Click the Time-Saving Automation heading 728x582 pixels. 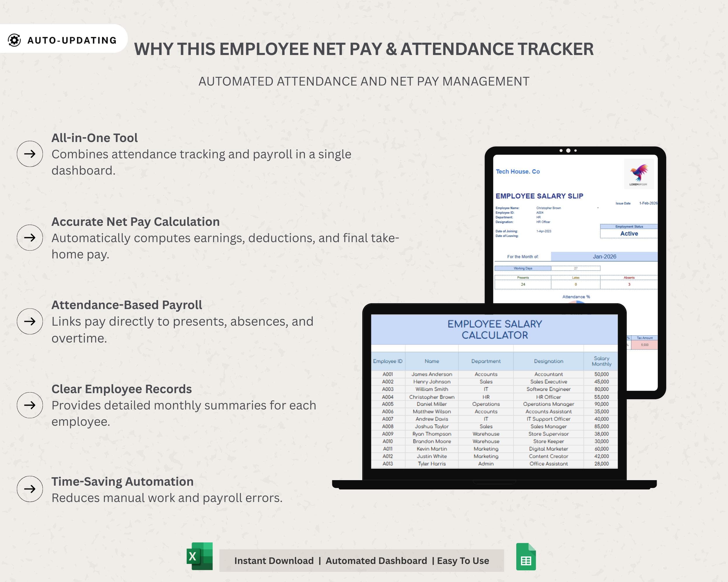click(x=122, y=481)
